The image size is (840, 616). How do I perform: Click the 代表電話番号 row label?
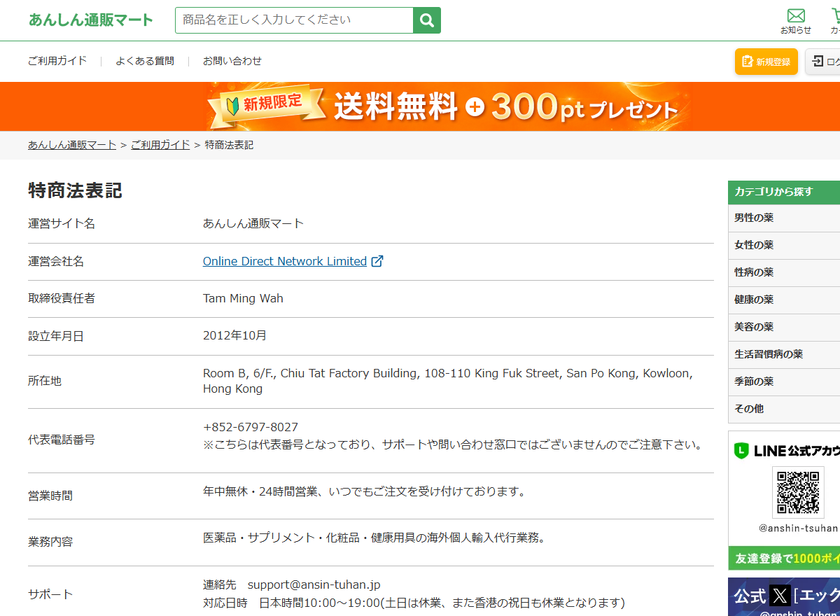pyautogui.click(x=62, y=440)
